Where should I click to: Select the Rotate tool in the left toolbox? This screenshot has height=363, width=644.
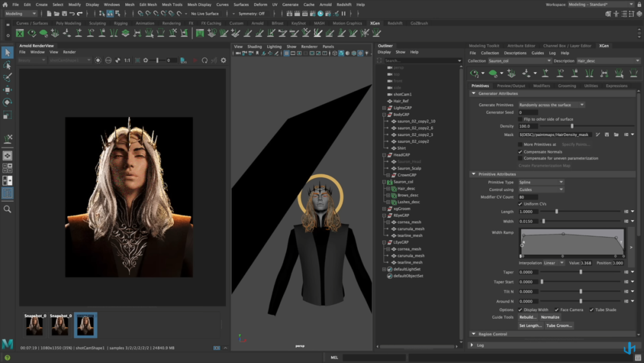7,102
